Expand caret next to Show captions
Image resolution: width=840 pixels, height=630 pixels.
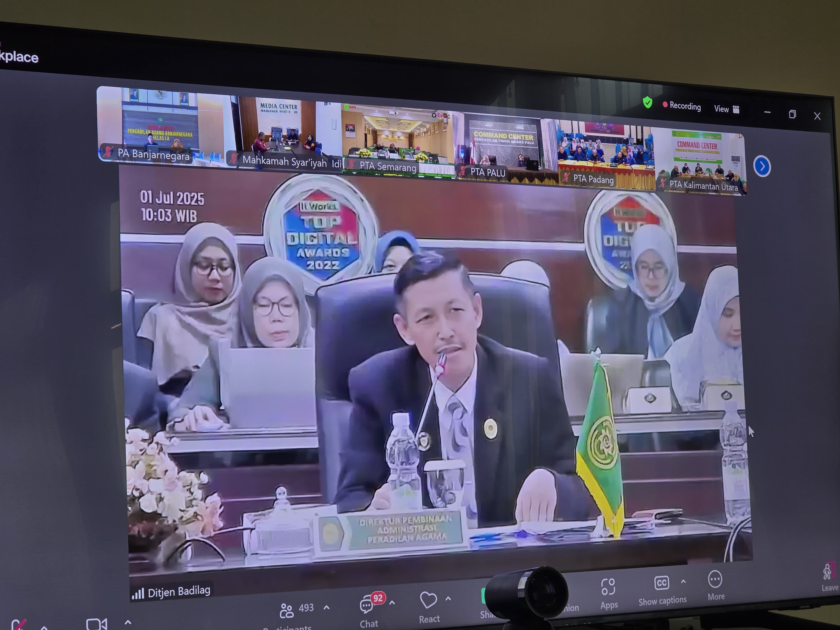click(x=683, y=581)
